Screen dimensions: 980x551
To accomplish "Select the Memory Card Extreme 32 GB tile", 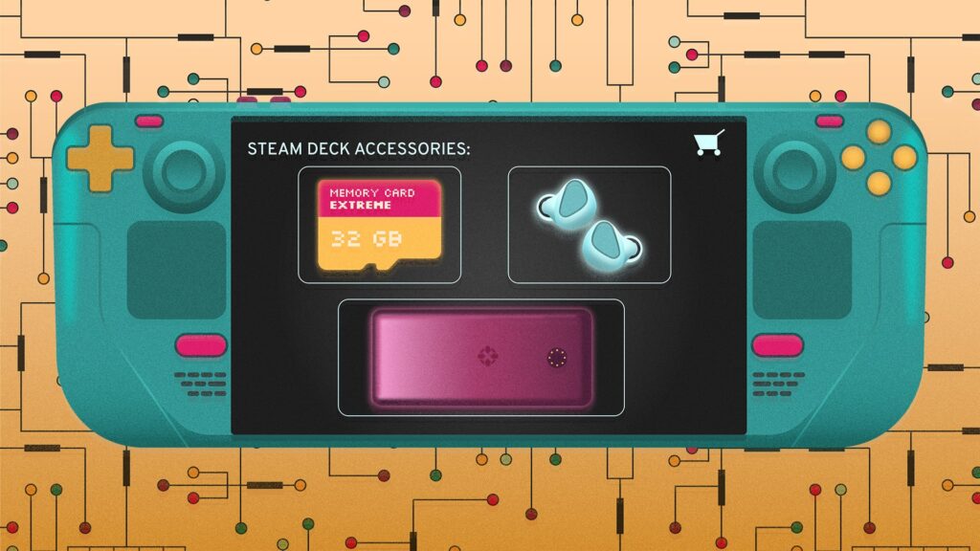I will coord(379,225).
